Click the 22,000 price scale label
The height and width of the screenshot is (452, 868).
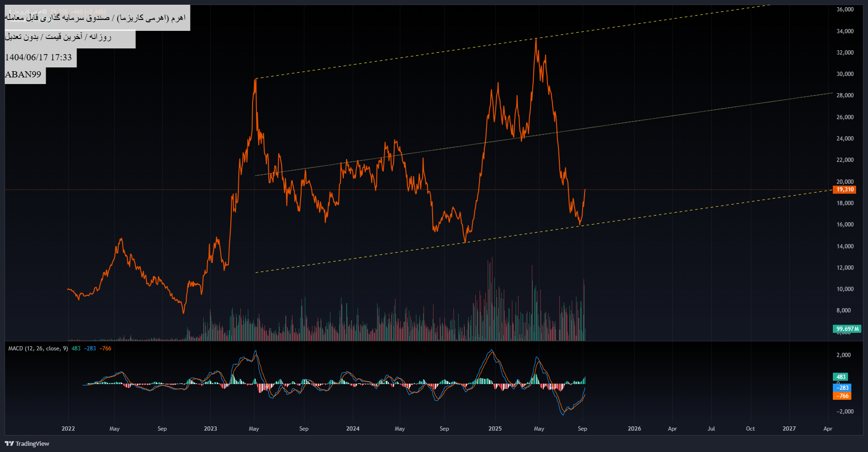point(845,160)
